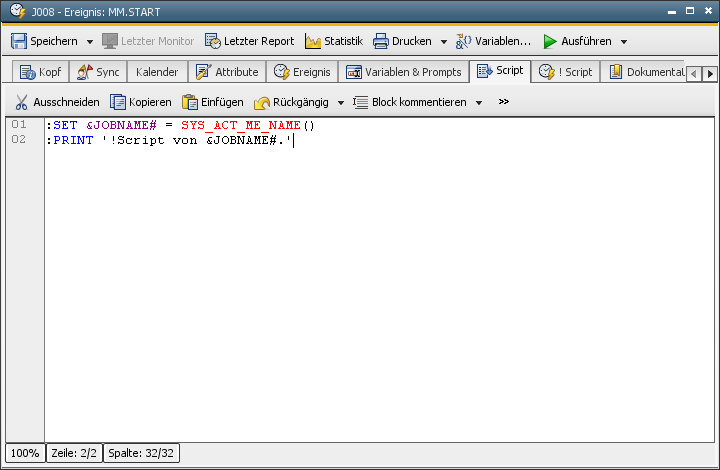The height and width of the screenshot is (470, 720).
Task: Click the title bar event clock icon
Action: tap(18, 11)
